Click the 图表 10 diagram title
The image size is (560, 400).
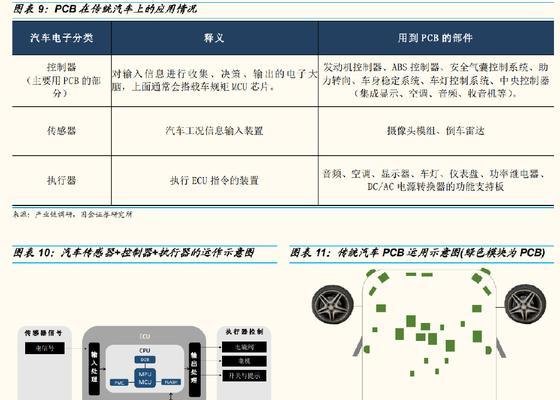click(x=134, y=253)
